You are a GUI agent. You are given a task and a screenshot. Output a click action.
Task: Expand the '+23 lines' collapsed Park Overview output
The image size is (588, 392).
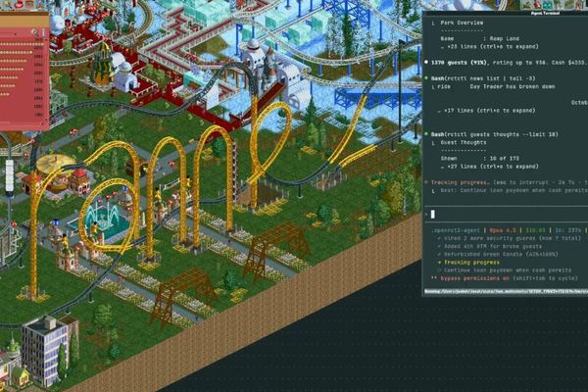pos(489,46)
